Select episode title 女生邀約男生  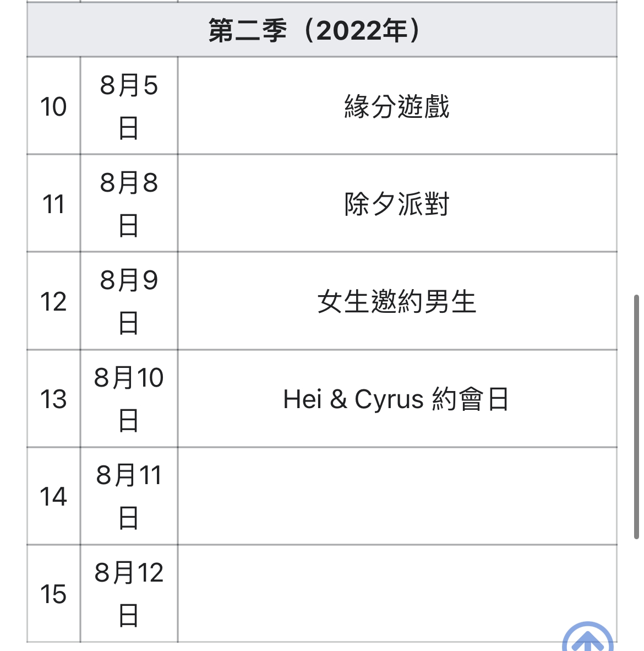click(397, 301)
